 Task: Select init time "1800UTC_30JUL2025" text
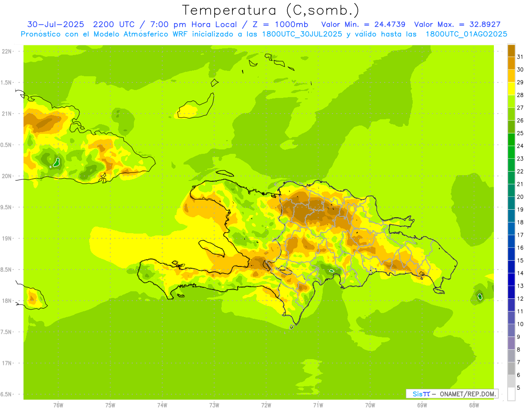click(x=301, y=34)
